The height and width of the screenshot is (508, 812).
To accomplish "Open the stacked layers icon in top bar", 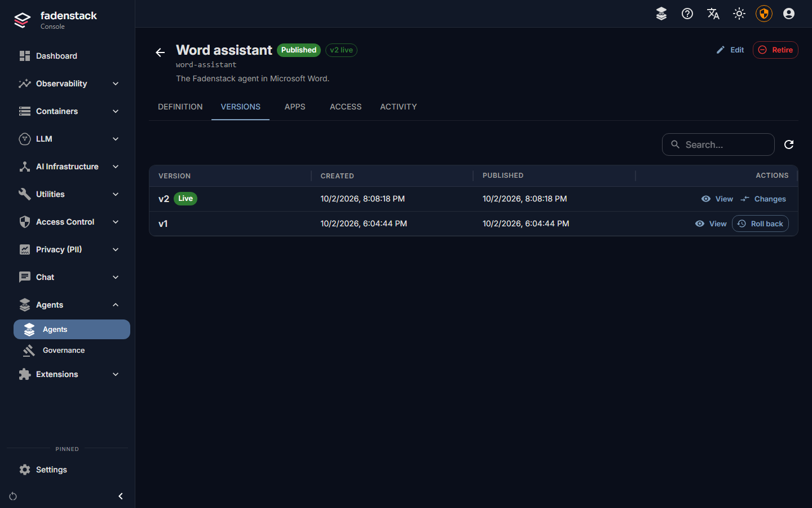I will (x=661, y=14).
